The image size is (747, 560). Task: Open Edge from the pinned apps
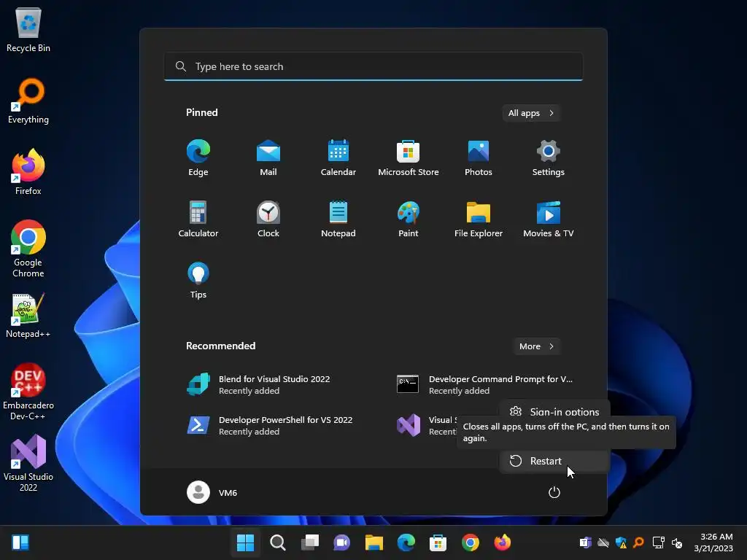(x=198, y=158)
